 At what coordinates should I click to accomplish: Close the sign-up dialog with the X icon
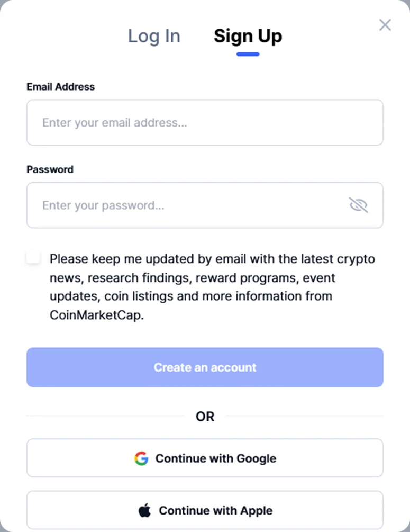(385, 25)
